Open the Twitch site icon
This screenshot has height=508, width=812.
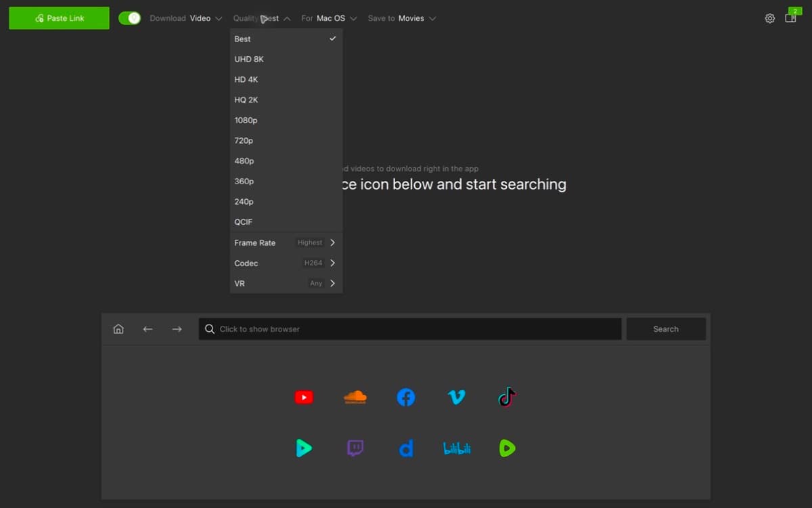(x=355, y=448)
